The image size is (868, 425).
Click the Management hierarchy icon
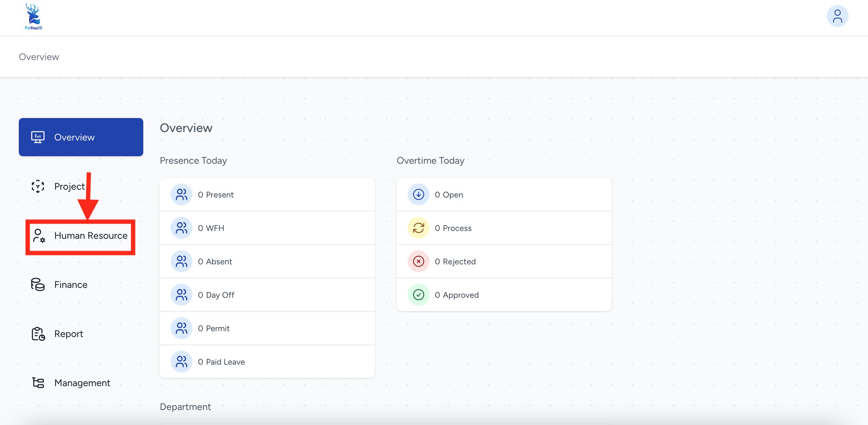coord(38,383)
